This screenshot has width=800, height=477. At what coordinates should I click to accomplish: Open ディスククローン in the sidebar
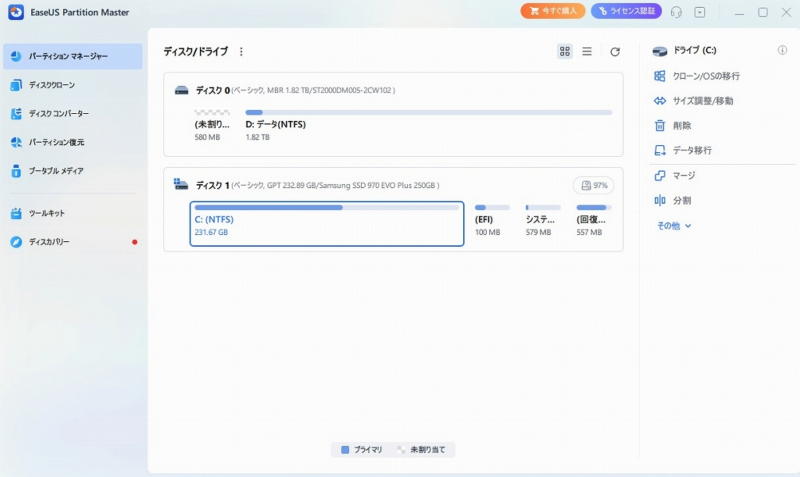pyautogui.click(x=51, y=85)
